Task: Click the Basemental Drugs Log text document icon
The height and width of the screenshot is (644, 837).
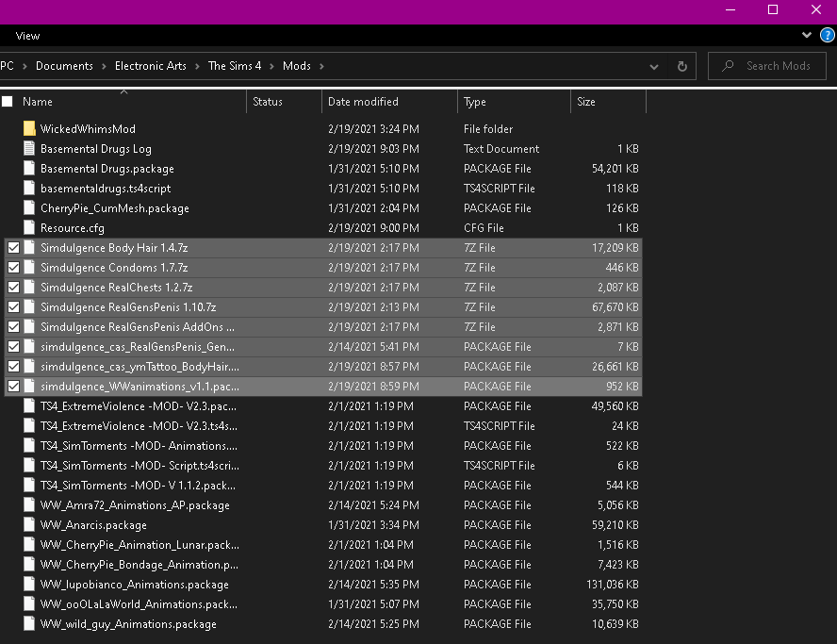Action: click(x=30, y=148)
